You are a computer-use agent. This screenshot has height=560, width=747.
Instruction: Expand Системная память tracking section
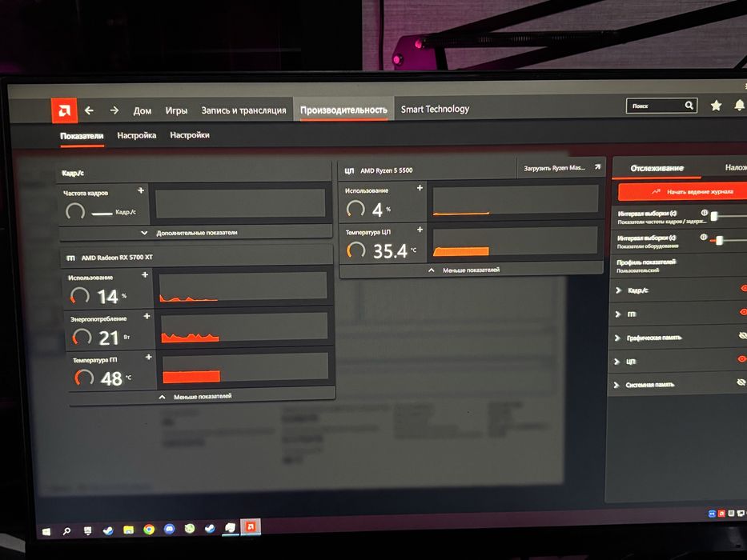616,385
